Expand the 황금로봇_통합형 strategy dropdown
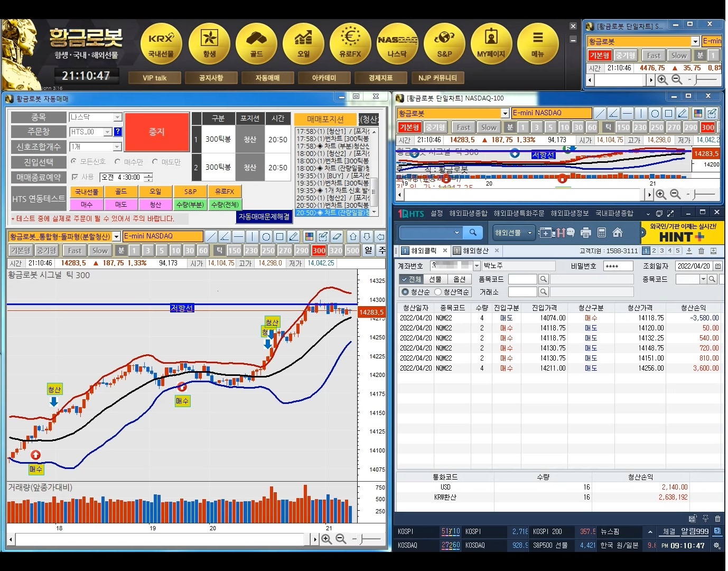The width and height of the screenshot is (728, 571). [116, 236]
